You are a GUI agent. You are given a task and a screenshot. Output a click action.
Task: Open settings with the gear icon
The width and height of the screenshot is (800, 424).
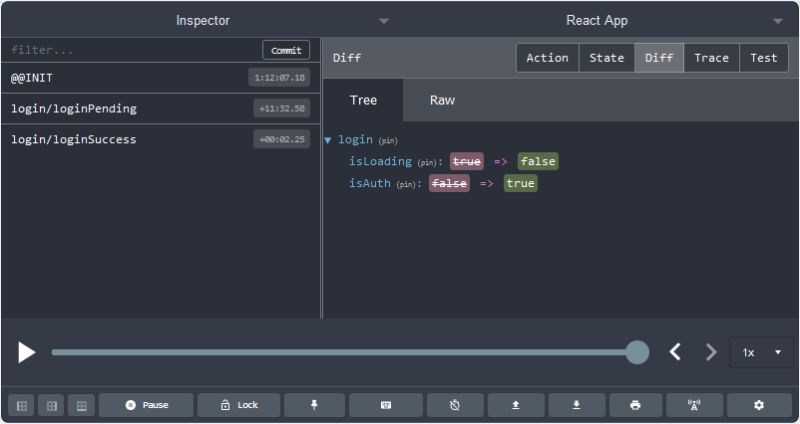click(759, 405)
